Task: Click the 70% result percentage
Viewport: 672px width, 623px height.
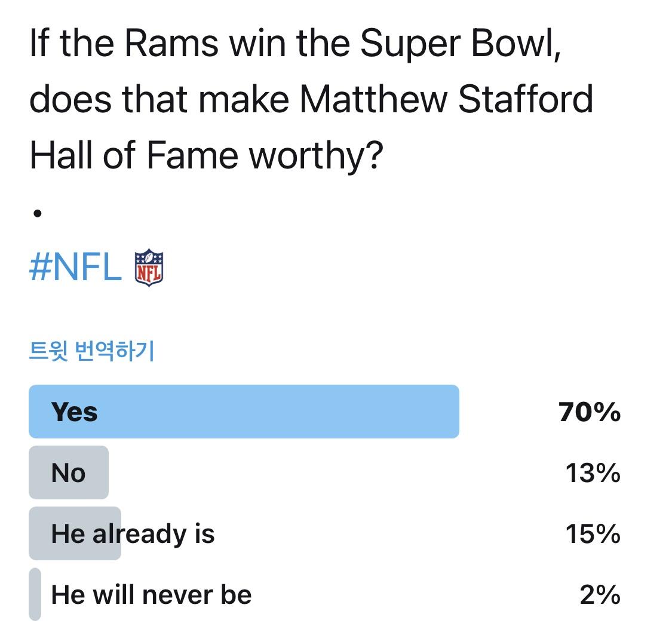Action: click(590, 412)
